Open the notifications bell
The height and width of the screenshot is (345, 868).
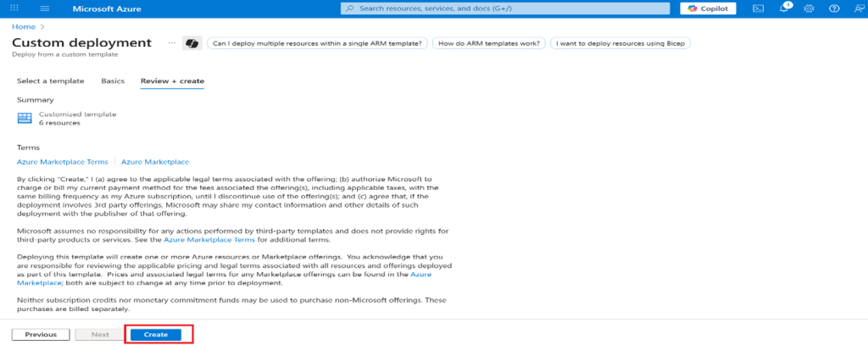(x=784, y=8)
